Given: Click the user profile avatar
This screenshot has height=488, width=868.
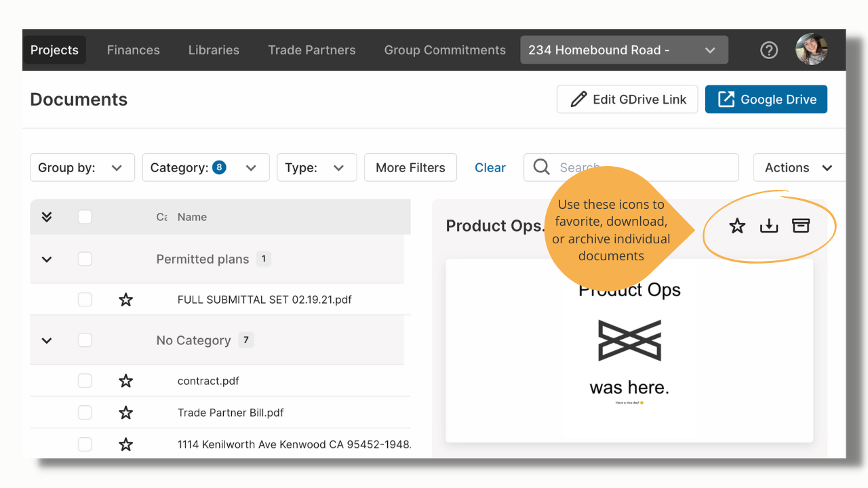Looking at the screenshot, I should pos(811,49).
